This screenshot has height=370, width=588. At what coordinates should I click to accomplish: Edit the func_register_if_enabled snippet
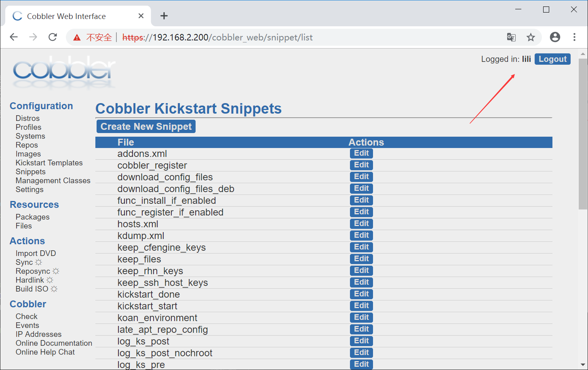pos(361,212)
